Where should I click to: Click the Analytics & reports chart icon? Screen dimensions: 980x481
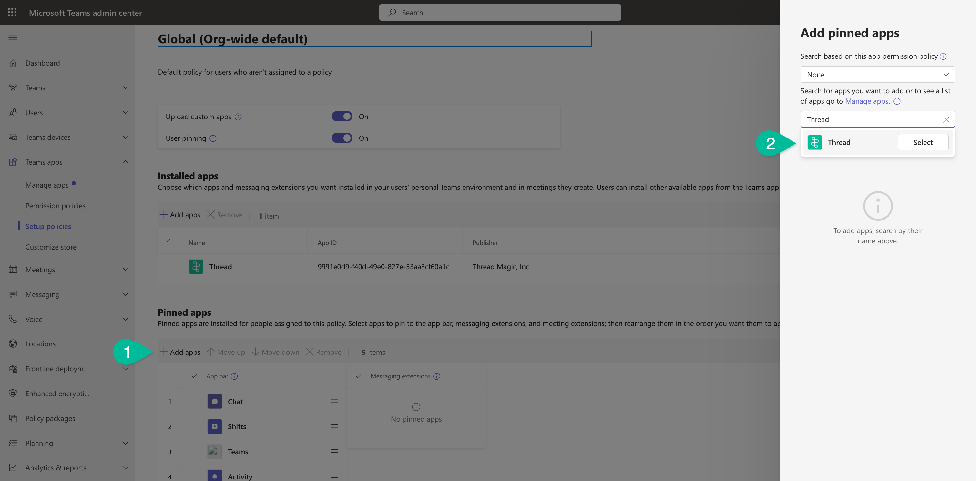point(13,467)
